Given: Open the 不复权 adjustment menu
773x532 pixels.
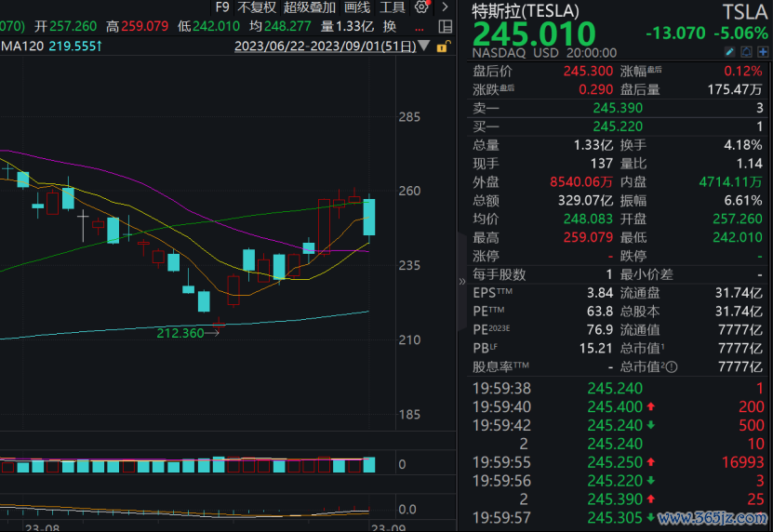Looking at the screenshot, I should 257,7.
